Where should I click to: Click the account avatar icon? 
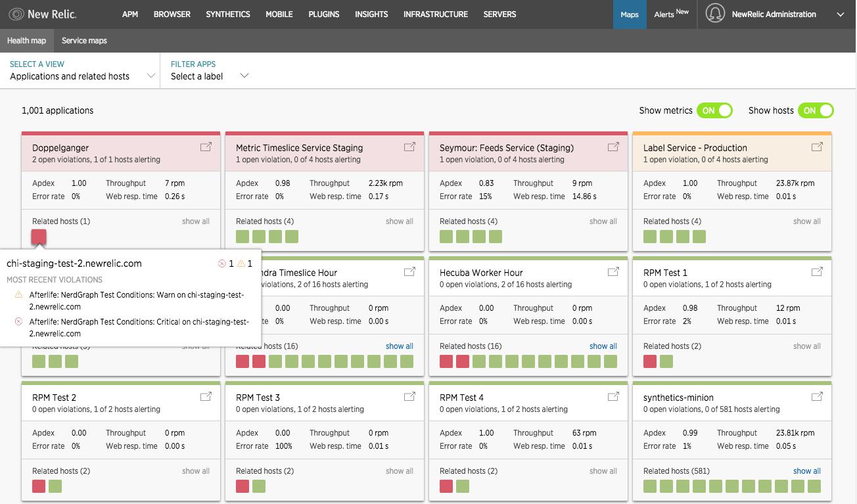tap(715, 14)
